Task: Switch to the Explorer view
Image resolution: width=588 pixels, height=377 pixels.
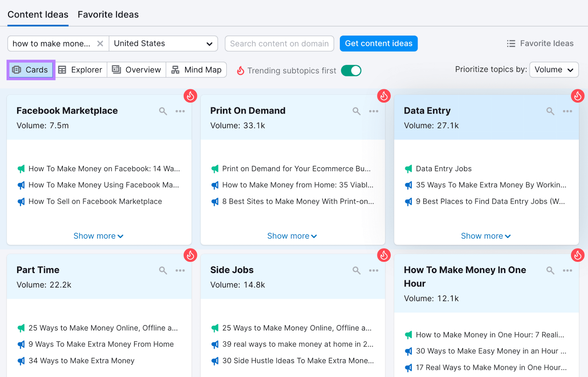Action: pos(80,69)
